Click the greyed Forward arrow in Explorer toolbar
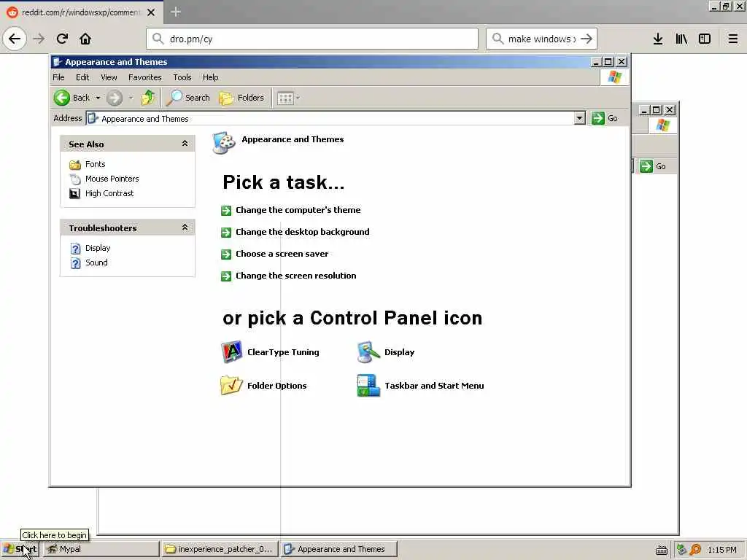This screenshot has height=560, width=747. pos(115,98)
